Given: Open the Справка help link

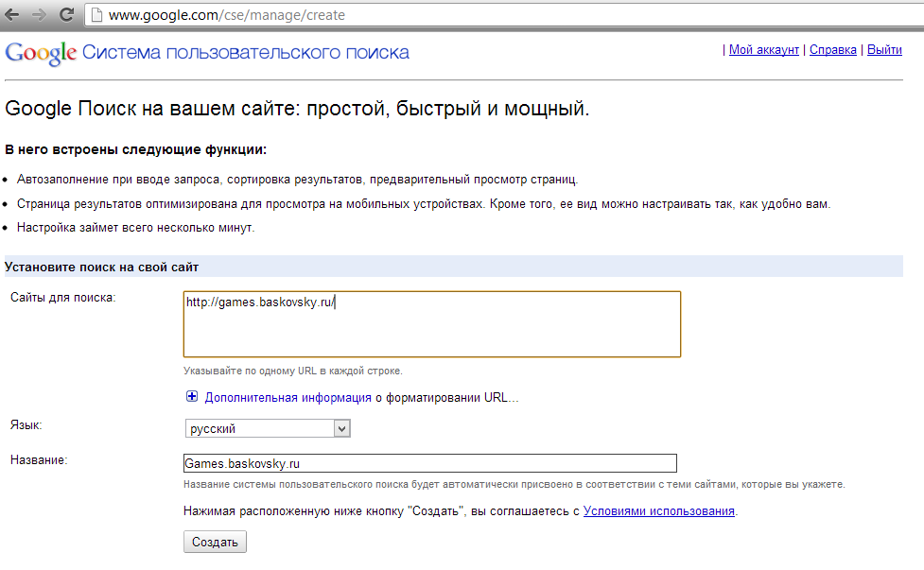Looking at the screenshot, I should [x=832, y=50].
